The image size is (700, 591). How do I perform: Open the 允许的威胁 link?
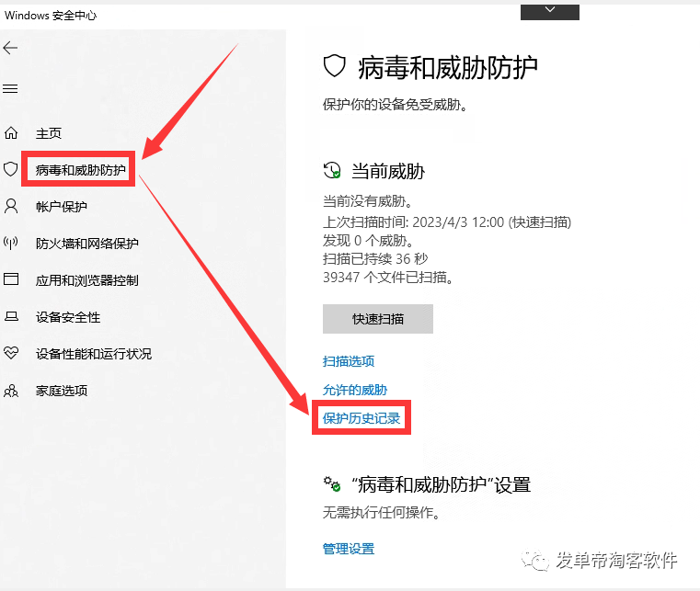(x=355, y=390)
